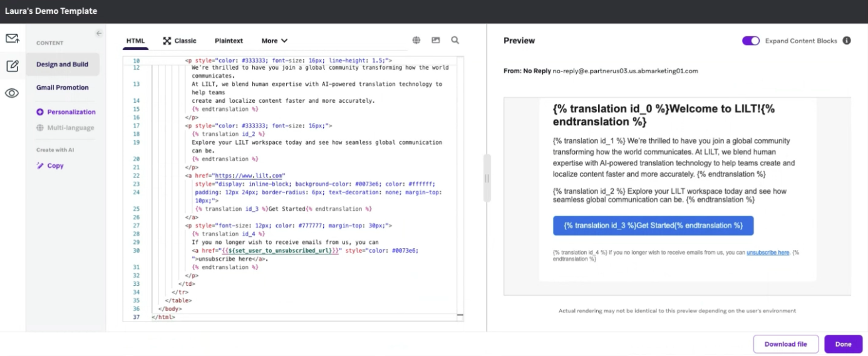Click the info icon beside Expand Content Blocks

pos(847,41)
